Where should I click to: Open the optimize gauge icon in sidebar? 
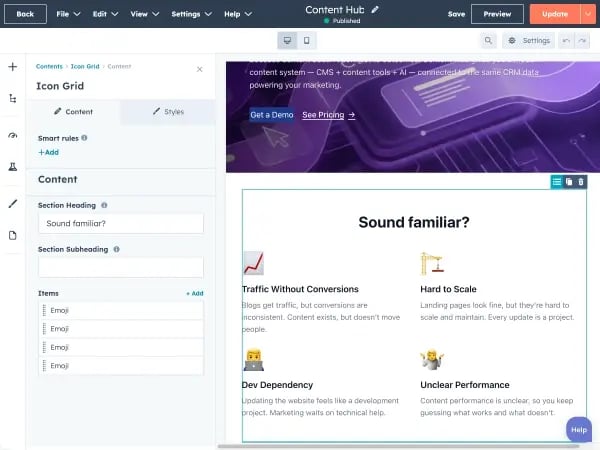13,135
